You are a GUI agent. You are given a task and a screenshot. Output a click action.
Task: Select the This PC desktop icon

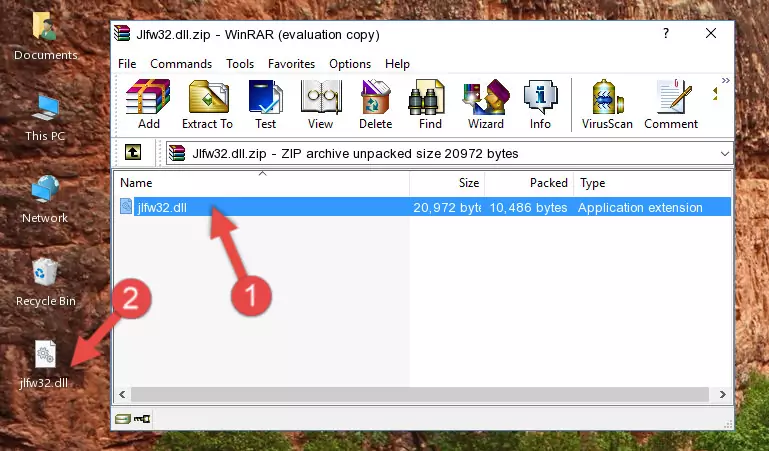point(45,118)
